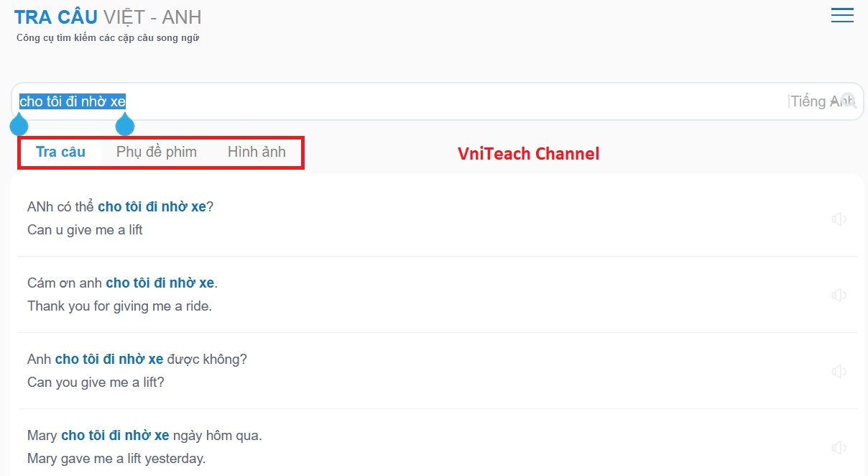Tap the right text selection handle
868x476 pixels.
click(x=125, y=126)
